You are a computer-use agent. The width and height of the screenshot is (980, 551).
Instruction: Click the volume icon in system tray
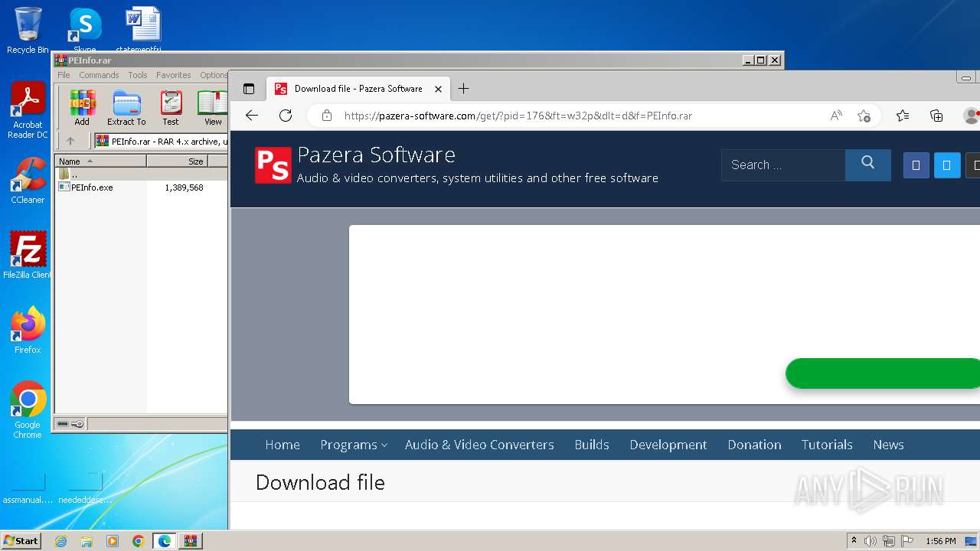pyautogui.click(x=871, y=541)
